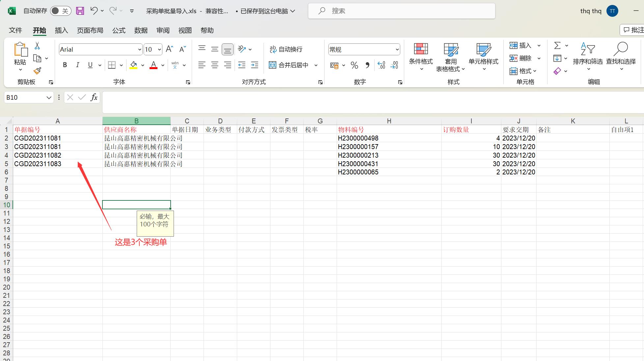Click the Format Painter brush icon
Image resolution: width=644 pixels, height=361 pixels.
pyautogui.click(x=37, y=71)
